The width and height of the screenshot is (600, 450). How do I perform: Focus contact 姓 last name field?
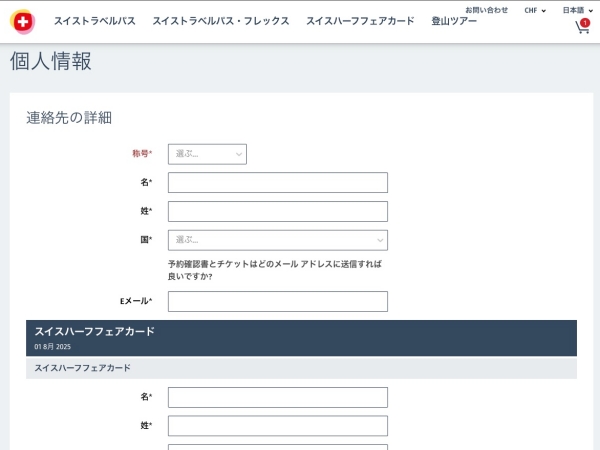click(x=278, y=211)
